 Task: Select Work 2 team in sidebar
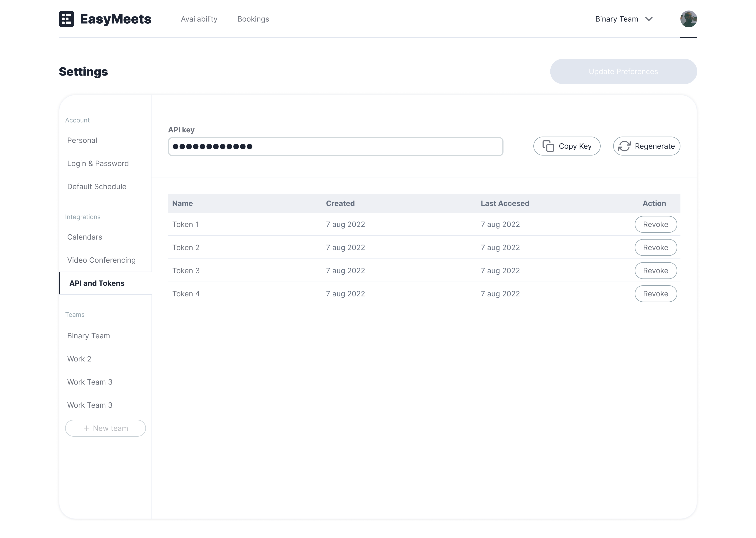click(79, 359)
